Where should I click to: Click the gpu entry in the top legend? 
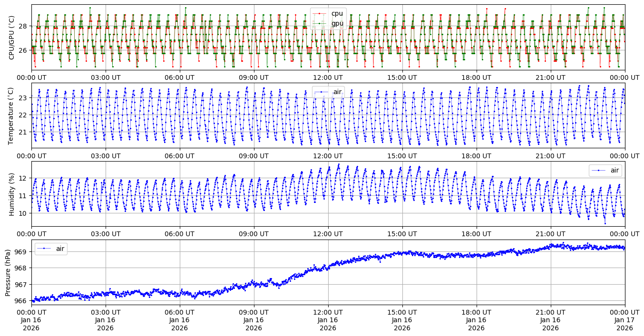coord(337,23)
